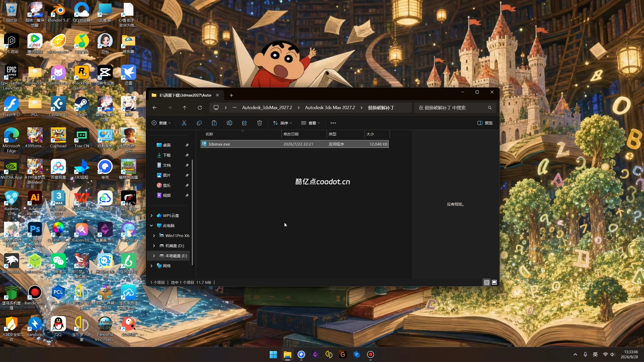Image resolution: width=644 pixels, height=362 pixels.
Task: Click Autodesk 3ds Max 2027.2 breadcrumb
Action: tap(330, 108)
